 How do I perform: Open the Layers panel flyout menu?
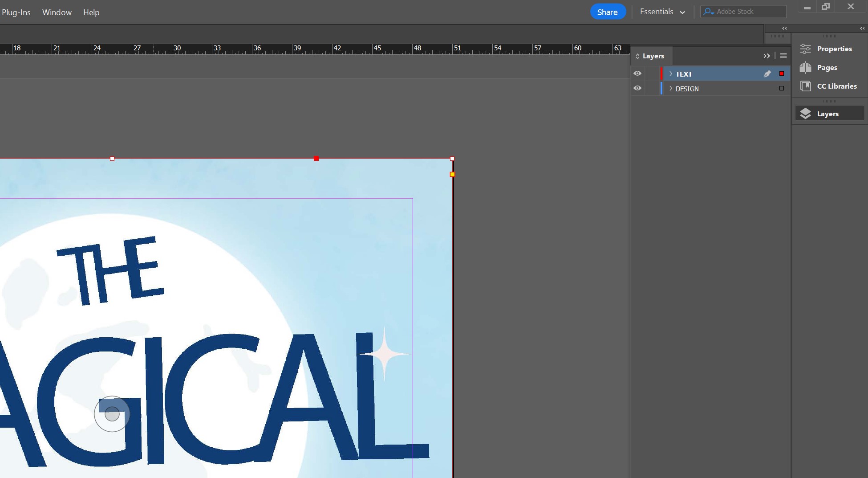(783, 56)
